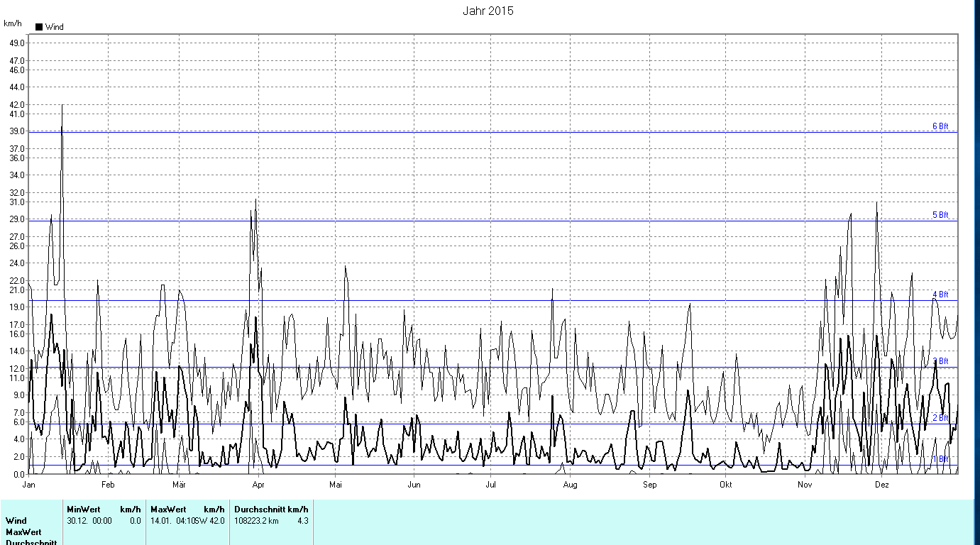Click the km/h unit label above the y-axis
The height and width of the screenshot is (545, 980).
(x=13, y=23)
